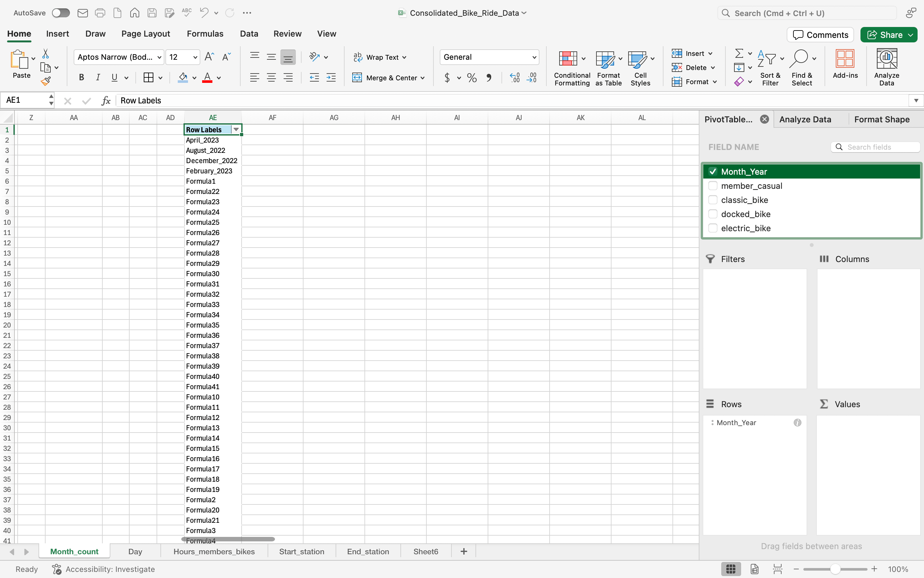Click the Cut scissors icon

pos(46,54)
